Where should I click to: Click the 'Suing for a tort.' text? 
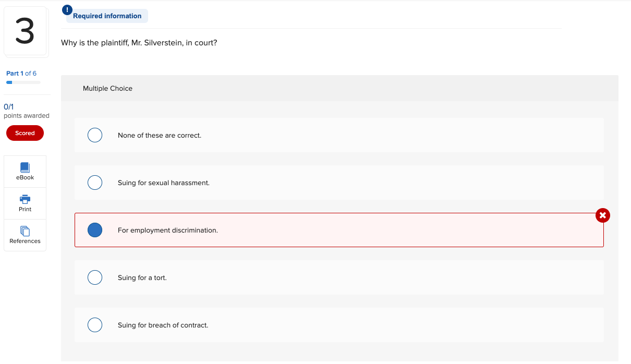142,278
